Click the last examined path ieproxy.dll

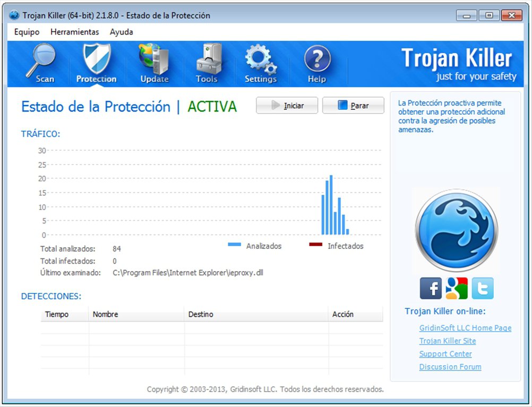[x=188, y=273]
